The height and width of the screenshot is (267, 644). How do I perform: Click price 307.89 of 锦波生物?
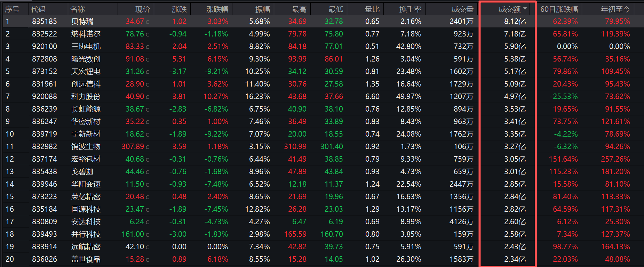point(133,147)
